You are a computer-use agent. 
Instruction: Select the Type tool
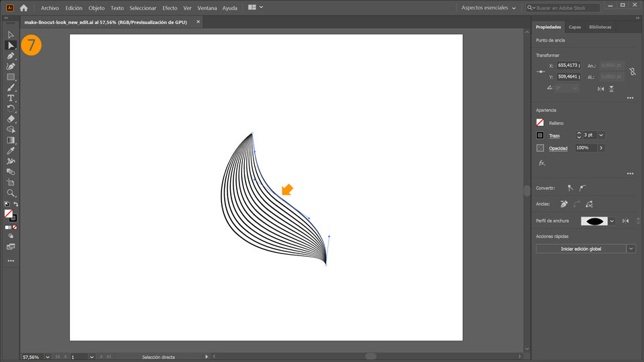coord(11,98)
